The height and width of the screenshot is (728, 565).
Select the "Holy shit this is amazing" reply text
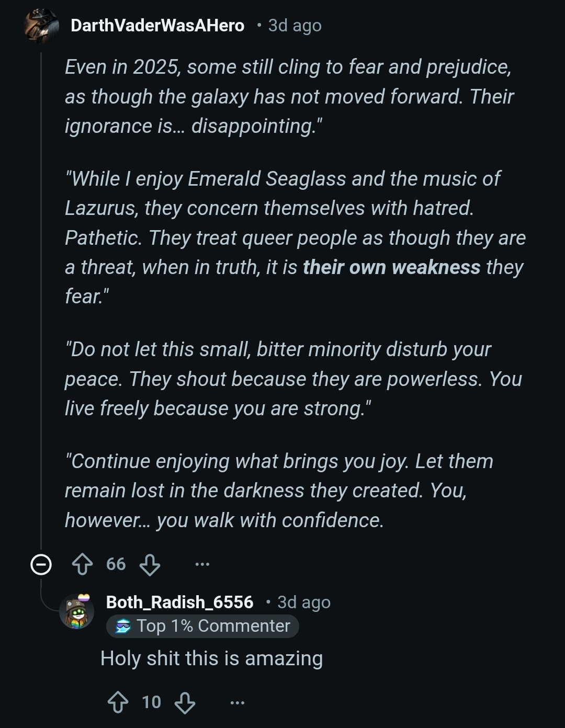coord(211,658)
